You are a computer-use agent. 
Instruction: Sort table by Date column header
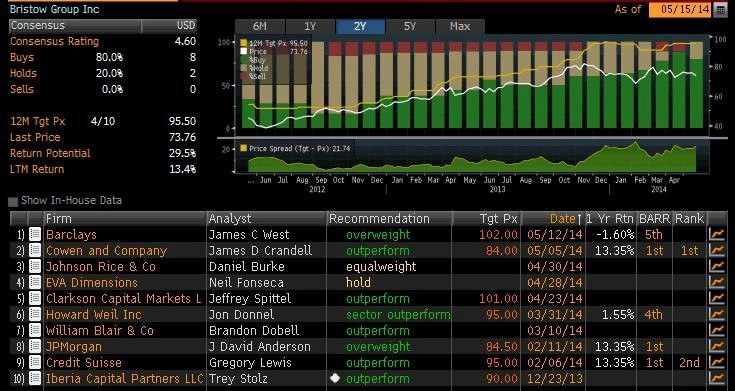[x=553, y=218]
